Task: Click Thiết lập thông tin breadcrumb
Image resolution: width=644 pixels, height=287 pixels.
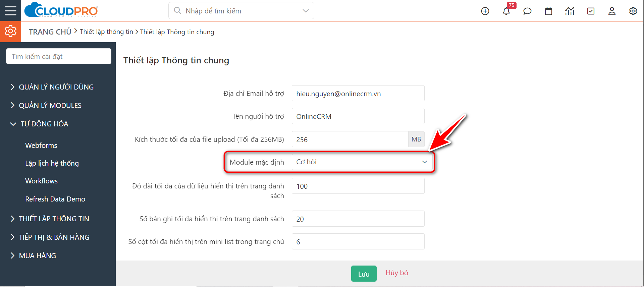Action: pos(106,32)
